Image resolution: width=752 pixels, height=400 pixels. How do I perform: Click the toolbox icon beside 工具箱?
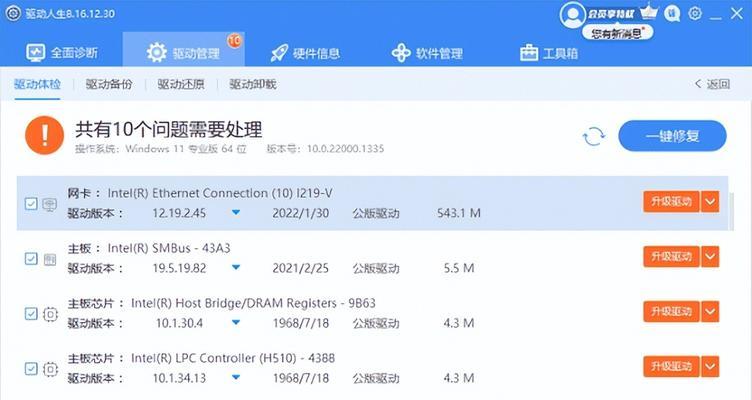click(x=529, y=53)
